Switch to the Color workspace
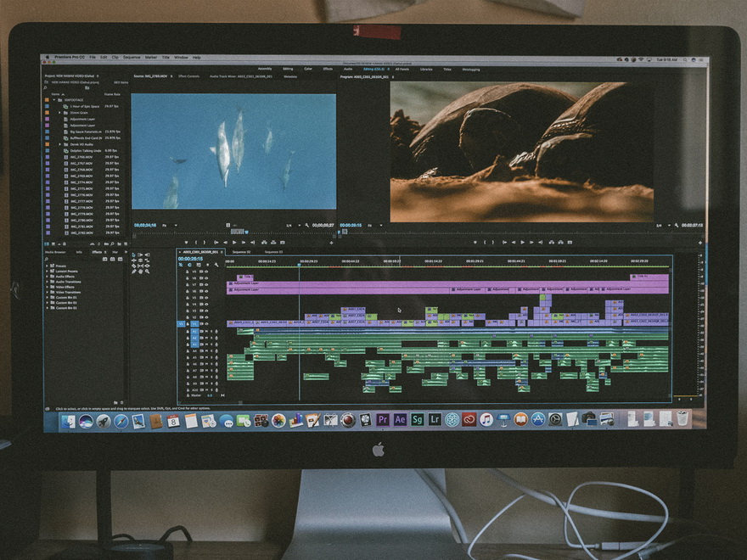 308,69
